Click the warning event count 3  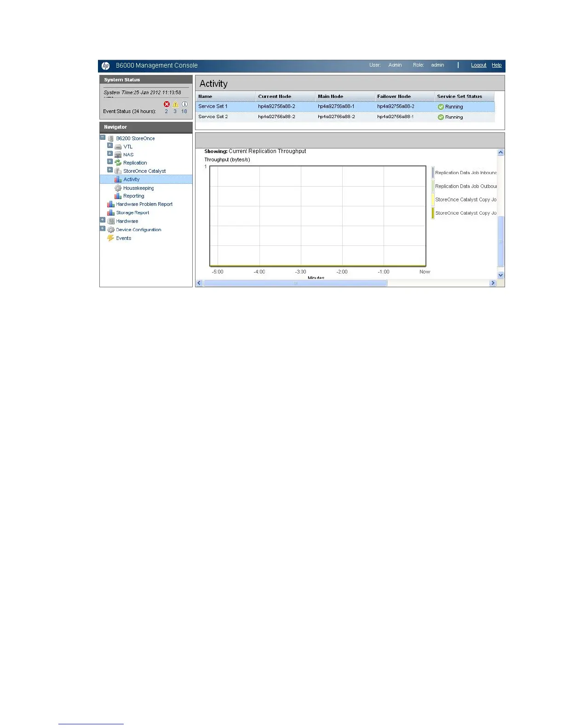175,111
